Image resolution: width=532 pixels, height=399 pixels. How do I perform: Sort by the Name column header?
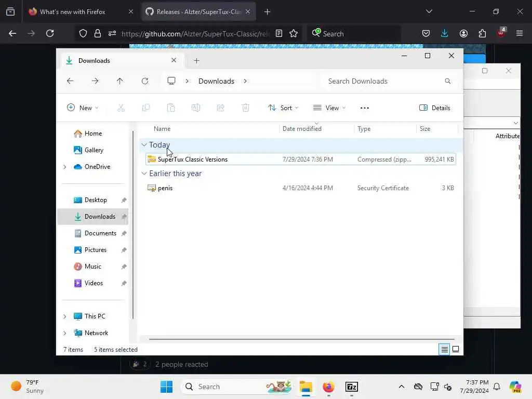(162, 129)
